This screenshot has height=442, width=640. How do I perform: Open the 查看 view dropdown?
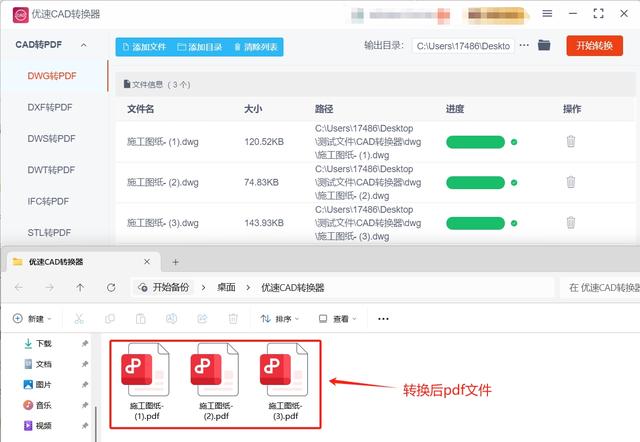click(x=338, y=318)
